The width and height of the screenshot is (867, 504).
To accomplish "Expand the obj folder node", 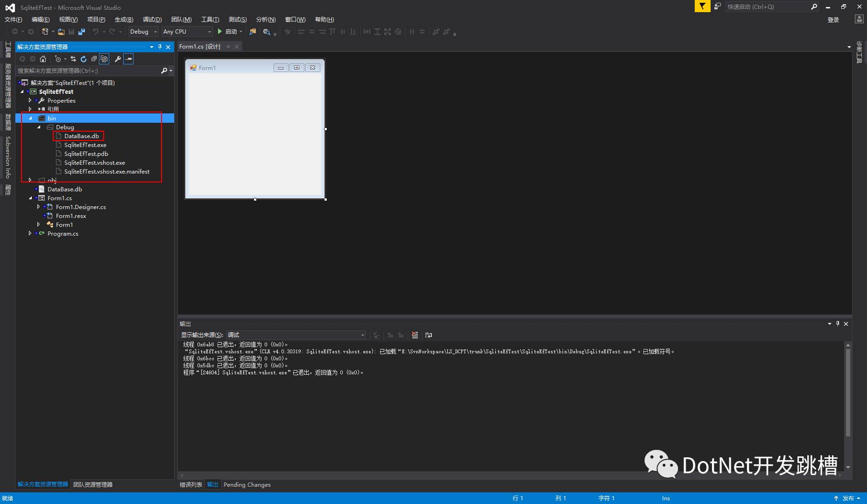I will click(x=30, y=180).
